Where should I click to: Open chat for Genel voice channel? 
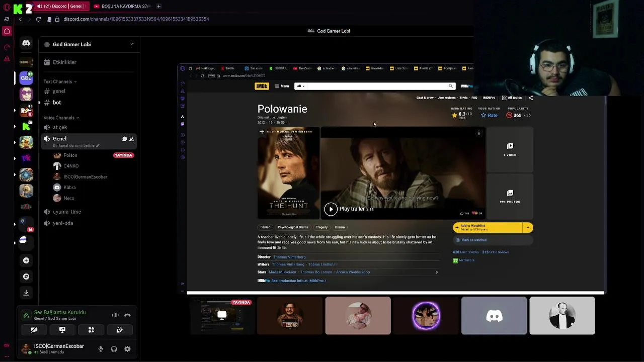coord(124,139)
